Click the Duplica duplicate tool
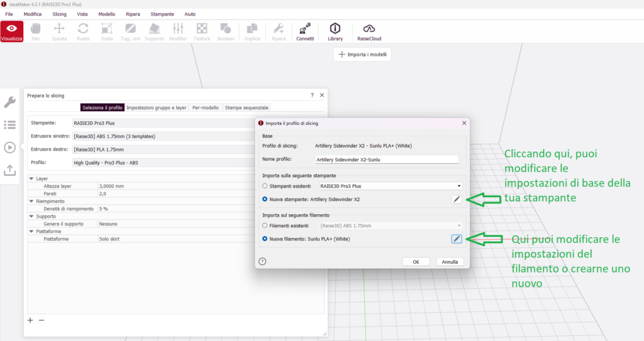Screen dimensions: 644x341 (x=252, y=31)
